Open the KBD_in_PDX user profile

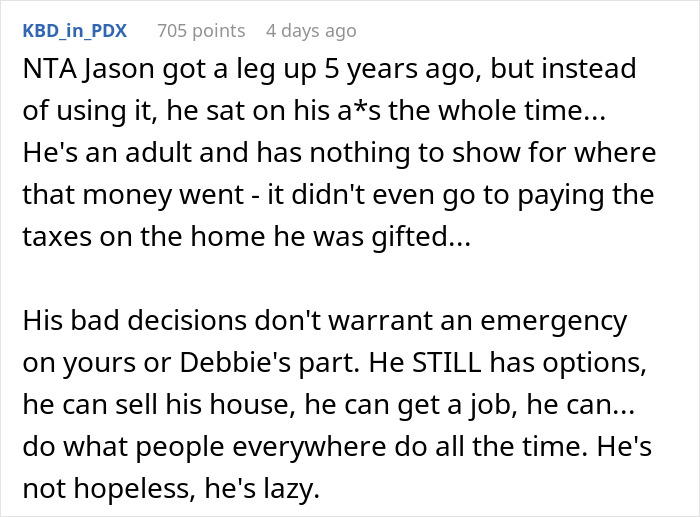74,31
